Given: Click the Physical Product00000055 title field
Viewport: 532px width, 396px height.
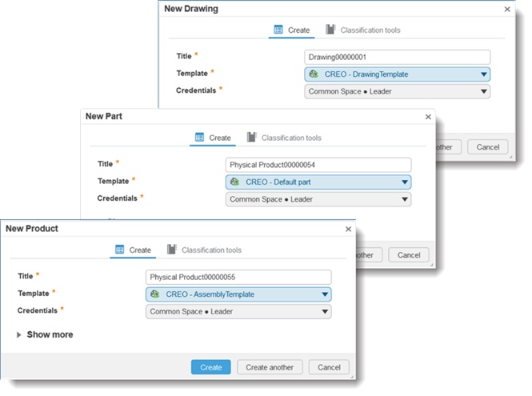Looking at the screenshot, I should (238, 277).
